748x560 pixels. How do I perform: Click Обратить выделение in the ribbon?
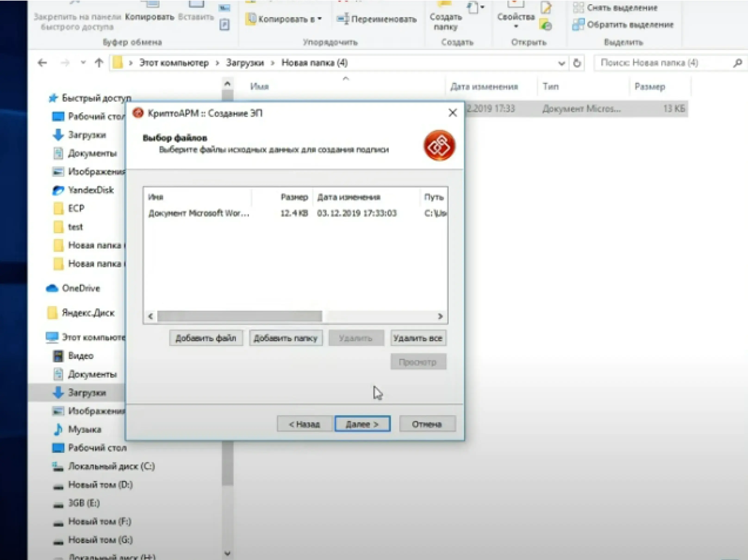(x=629, y=25)
